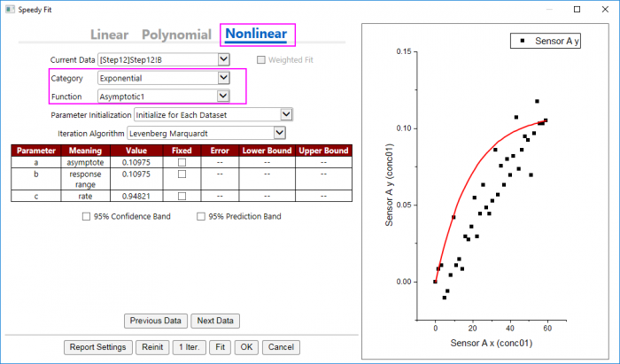Open the Current Data dropdown
The width and height of the screenshot is (620, 364).
click(x=222, y=59)
